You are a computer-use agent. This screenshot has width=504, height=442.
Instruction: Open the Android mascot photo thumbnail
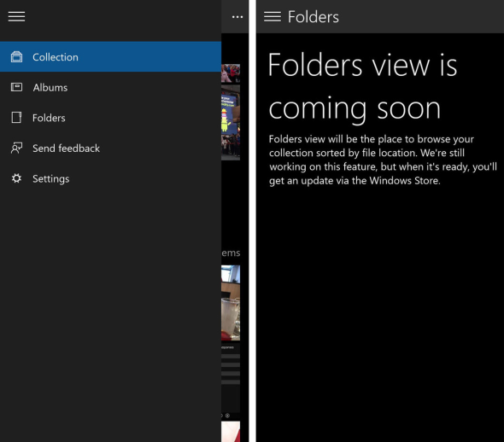coord(231,122)
